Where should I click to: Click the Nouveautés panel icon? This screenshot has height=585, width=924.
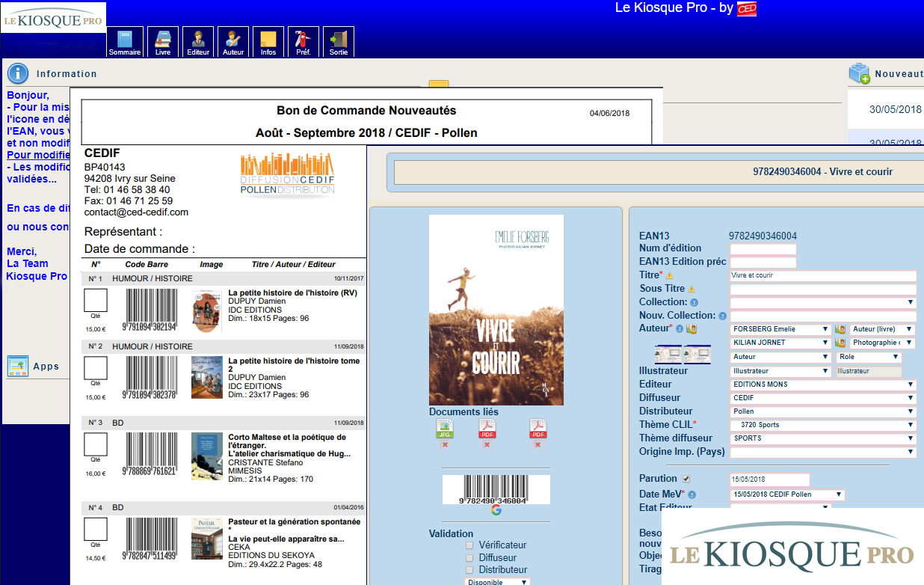(859, 73)
